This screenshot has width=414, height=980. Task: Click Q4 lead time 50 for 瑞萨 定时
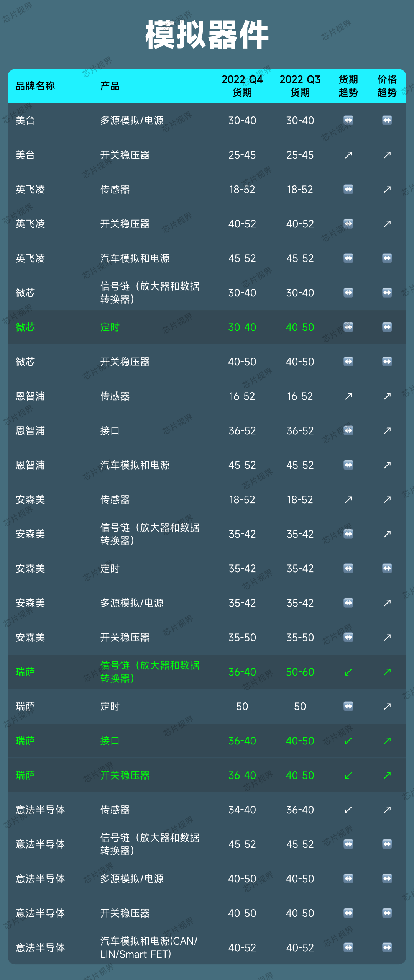(242, 706)
